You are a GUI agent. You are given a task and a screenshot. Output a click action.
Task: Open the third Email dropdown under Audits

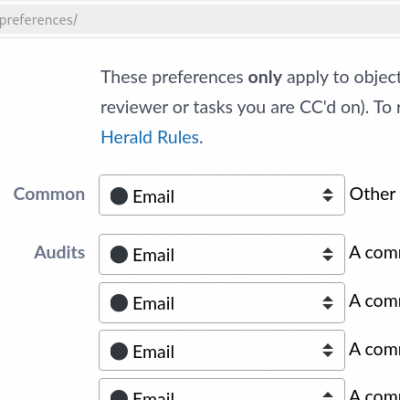[x=222, y=350]
